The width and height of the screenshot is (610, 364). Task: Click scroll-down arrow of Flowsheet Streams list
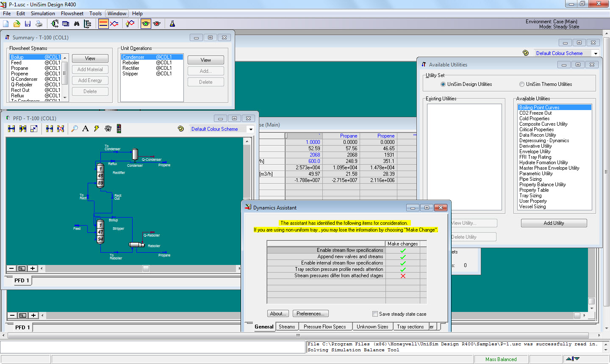(x=65, y=98)
